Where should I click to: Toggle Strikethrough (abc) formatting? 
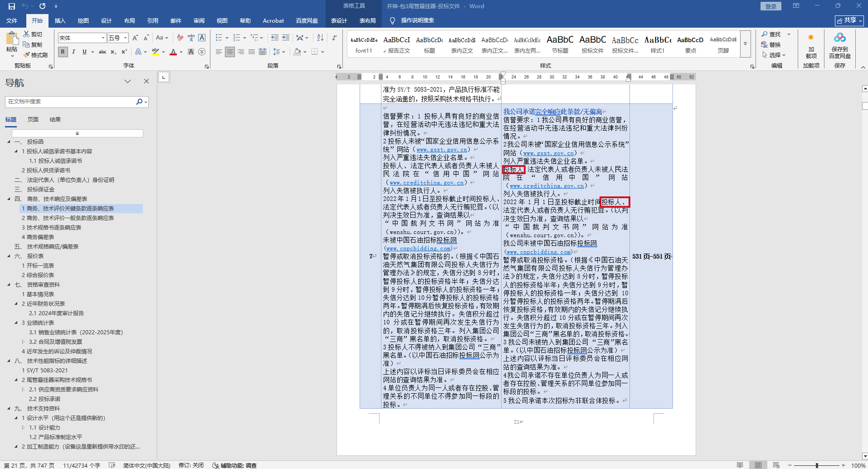(x=102, y=52)
